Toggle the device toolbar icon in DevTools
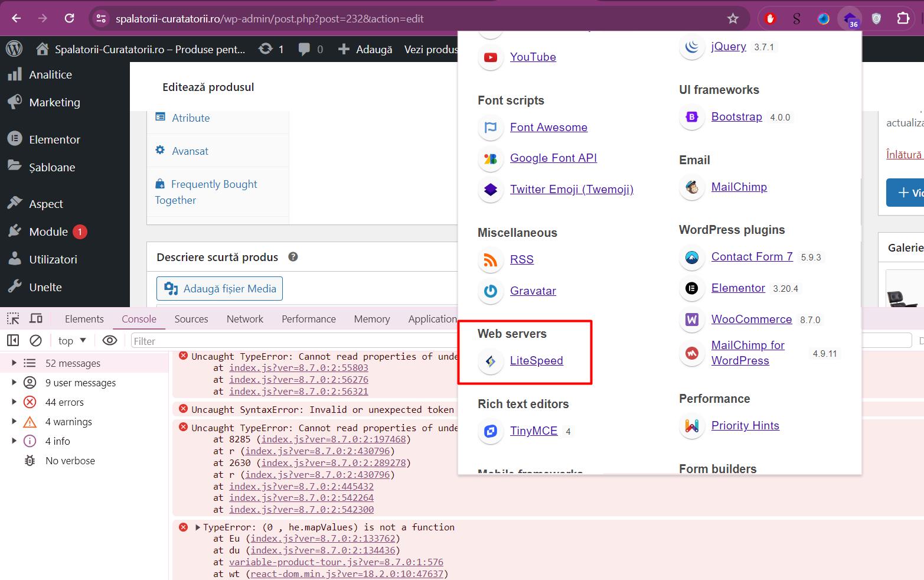Screen dimensions: 924x580 click(x=36, y=319)
